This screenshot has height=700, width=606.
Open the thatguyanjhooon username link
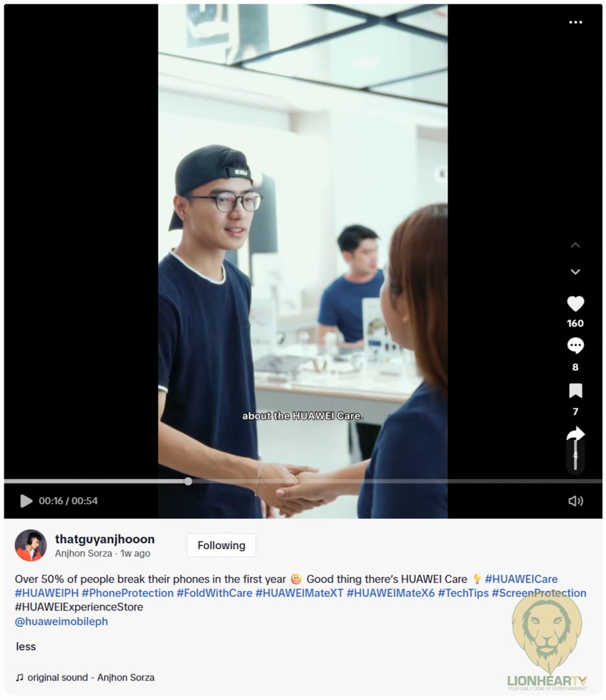[105, 539]
